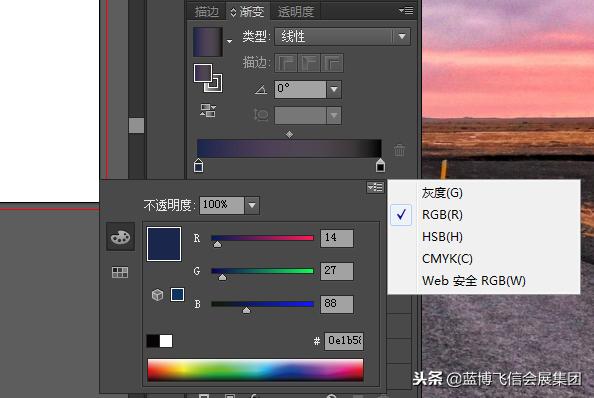Choose Web 安全 RGB(W) mode

tap(484, 281)
